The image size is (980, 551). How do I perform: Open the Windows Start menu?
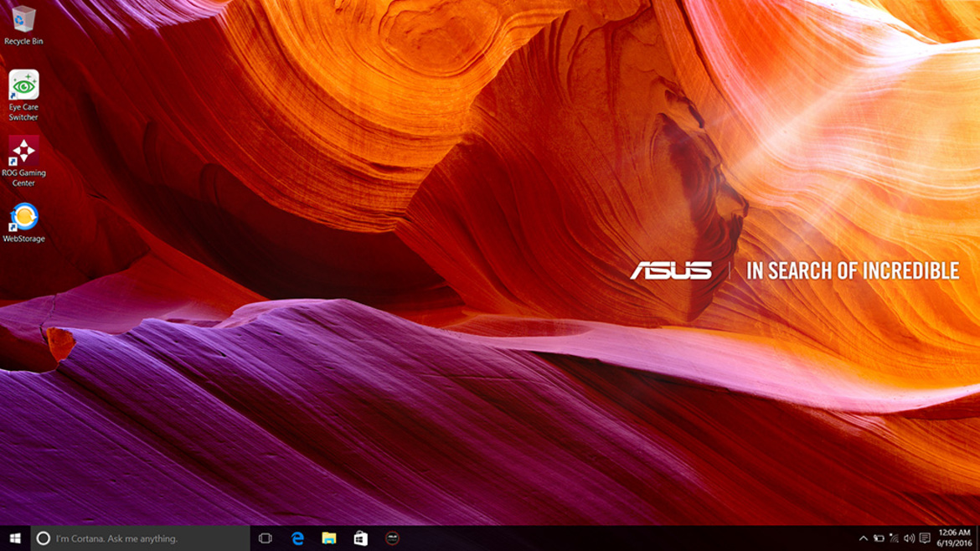15,538
